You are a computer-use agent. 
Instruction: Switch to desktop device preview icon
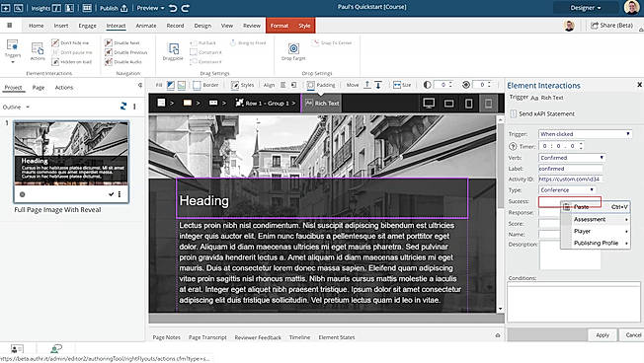pos(429,104)
